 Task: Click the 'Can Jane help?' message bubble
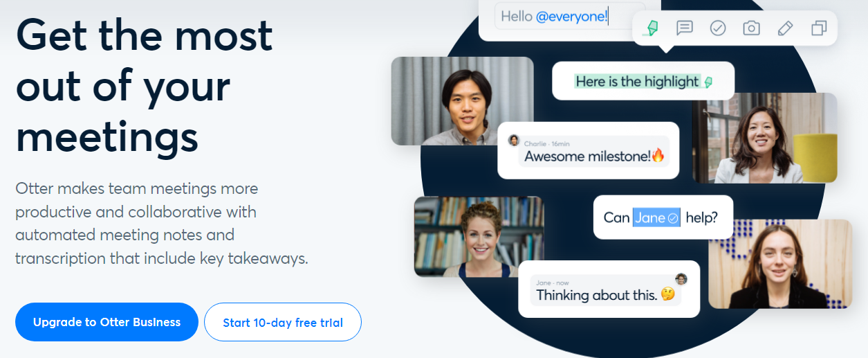[663, 217]
